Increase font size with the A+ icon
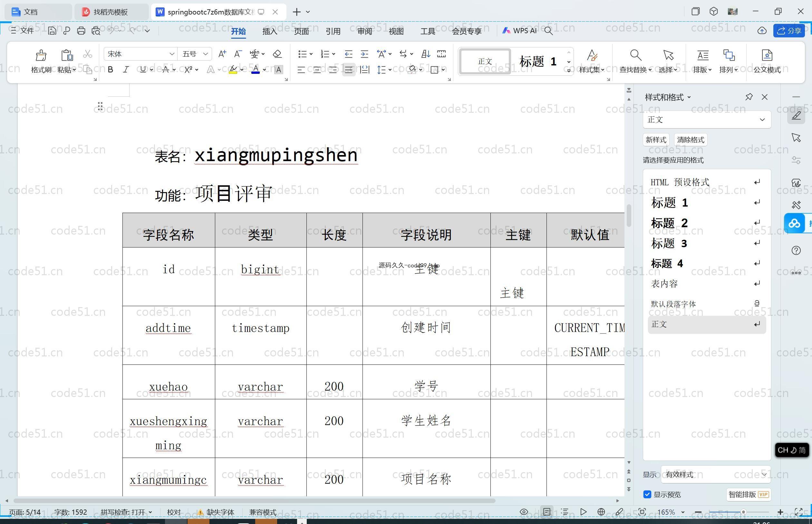 [222, 54]
